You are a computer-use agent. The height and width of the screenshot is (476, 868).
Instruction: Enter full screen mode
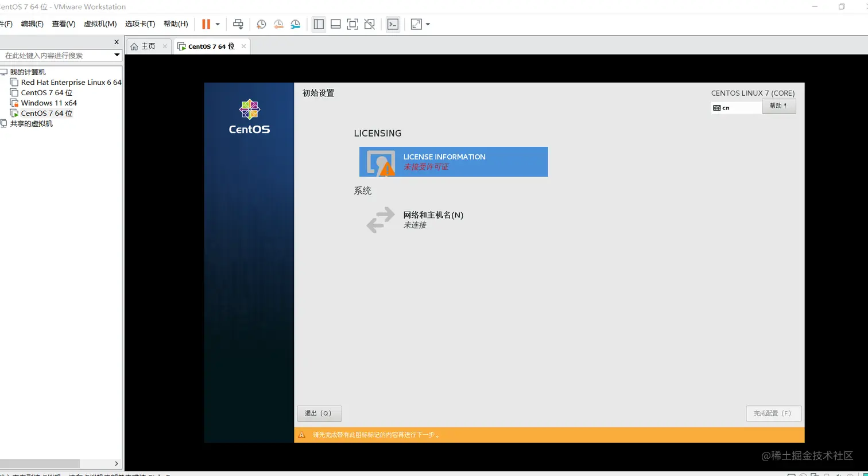[x=352, y=24]
